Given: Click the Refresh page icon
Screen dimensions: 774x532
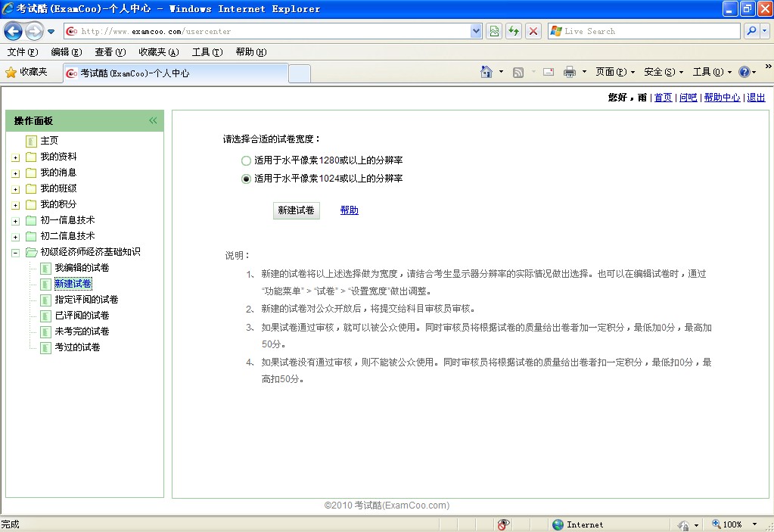Looking at the screenshot, I should (514, 31).
